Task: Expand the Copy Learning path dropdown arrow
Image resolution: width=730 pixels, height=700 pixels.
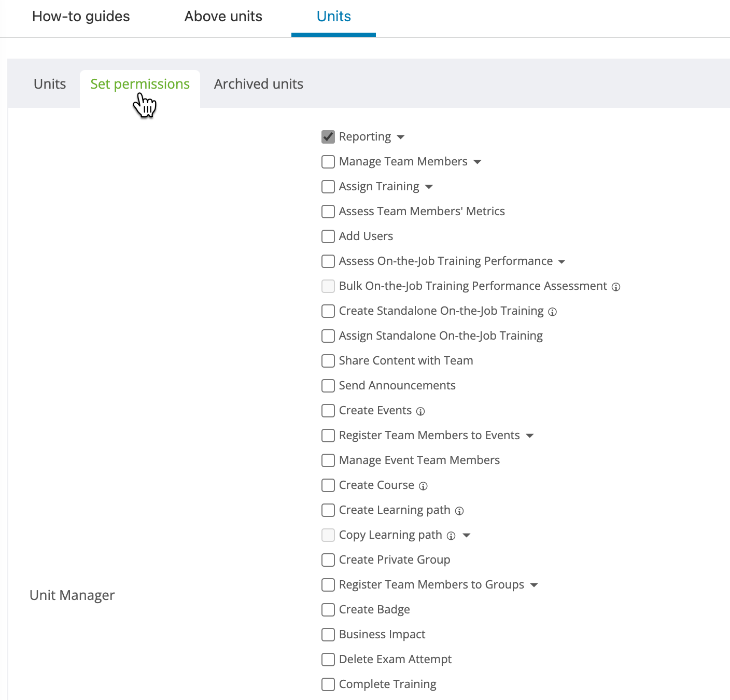Action: [466, 536]
